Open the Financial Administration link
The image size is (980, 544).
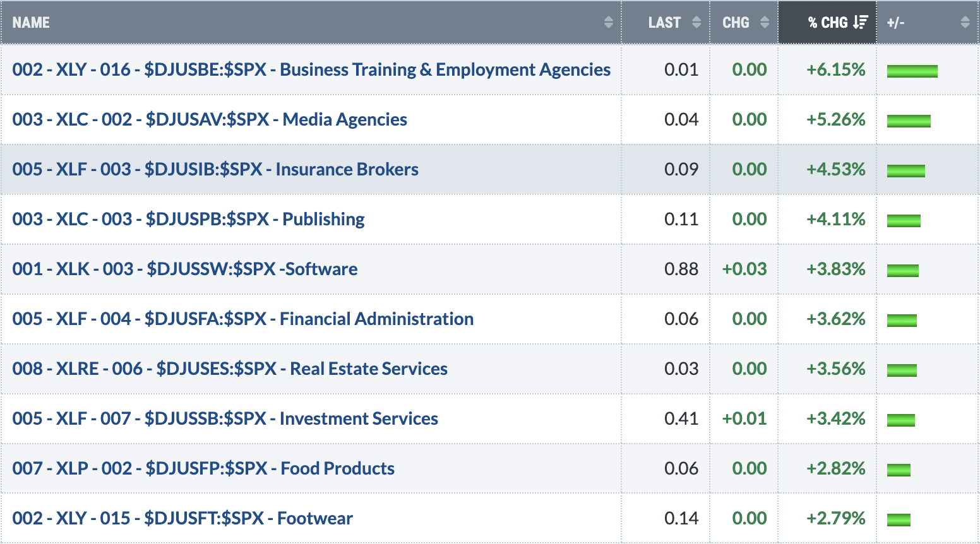coord(243,319)
